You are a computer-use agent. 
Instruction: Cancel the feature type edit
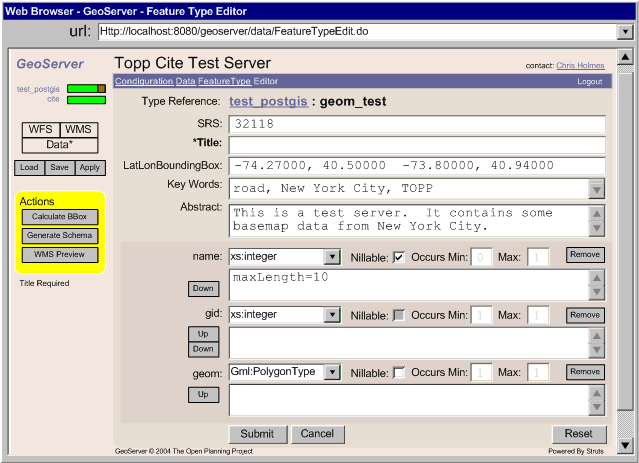317,434
